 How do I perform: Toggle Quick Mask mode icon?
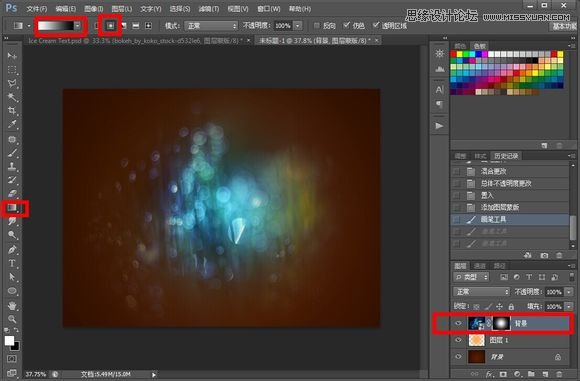[x=12, y=359]
